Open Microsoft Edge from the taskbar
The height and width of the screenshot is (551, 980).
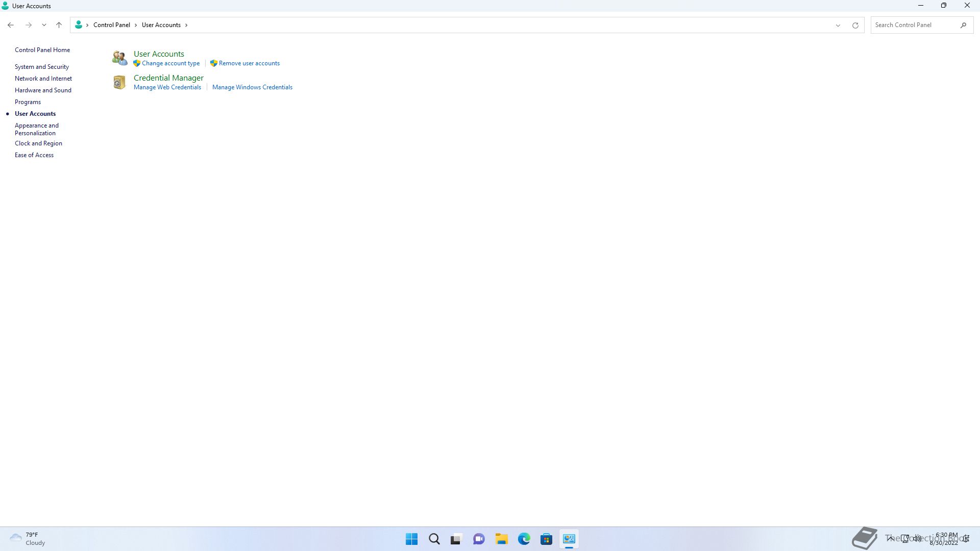pyautogui.click(x=524, y=539)
